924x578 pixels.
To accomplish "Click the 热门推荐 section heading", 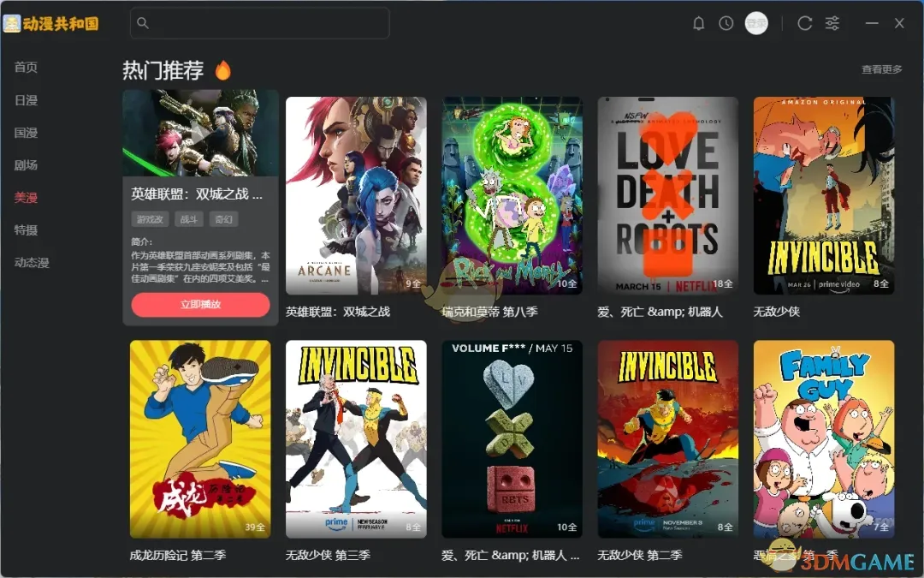I will [x=163, y=70].
